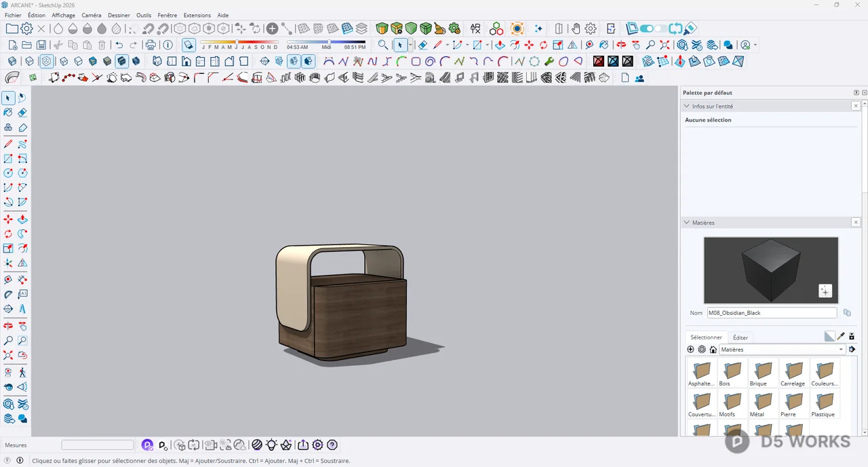Select the Zoom magnifier tool in left toolbar
The width and height of the screenshot is (868, 467).
[8, 341]
